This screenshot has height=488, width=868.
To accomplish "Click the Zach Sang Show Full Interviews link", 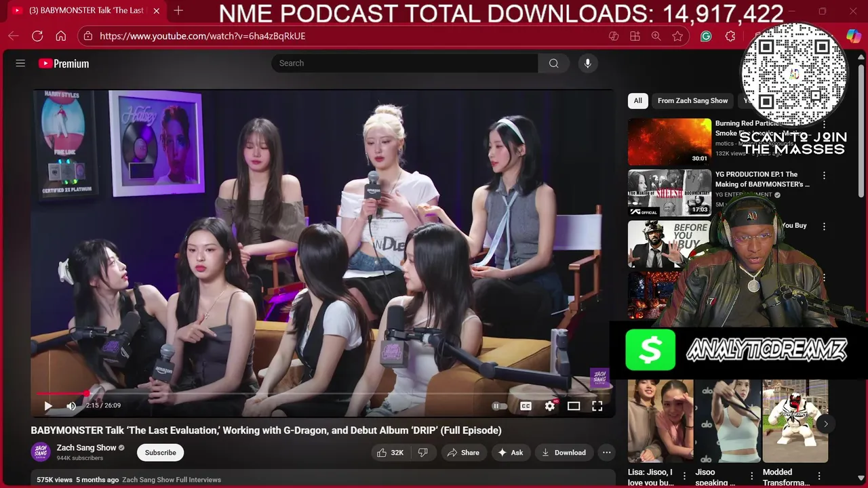I will (172, 480).
